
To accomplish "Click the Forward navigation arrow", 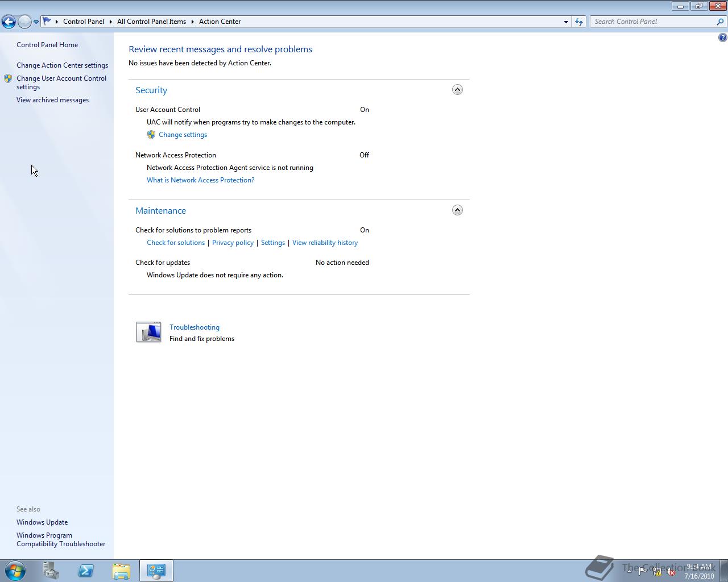I will click(x=24, y=22).
